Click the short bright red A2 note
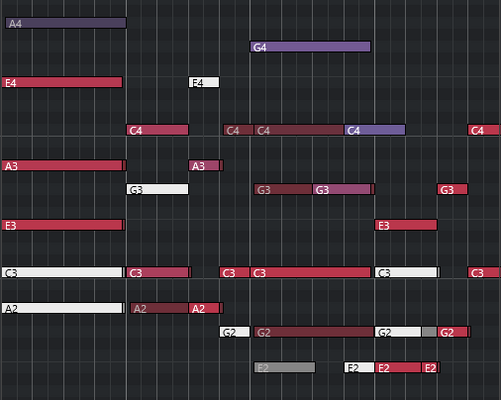The height and width of the screenshot is (400, 501). point(204,308)
